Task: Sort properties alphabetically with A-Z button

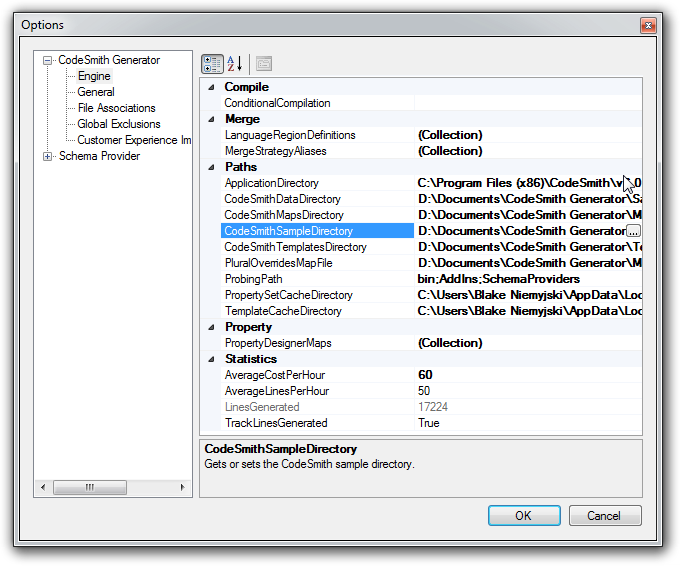Action: 235,64
